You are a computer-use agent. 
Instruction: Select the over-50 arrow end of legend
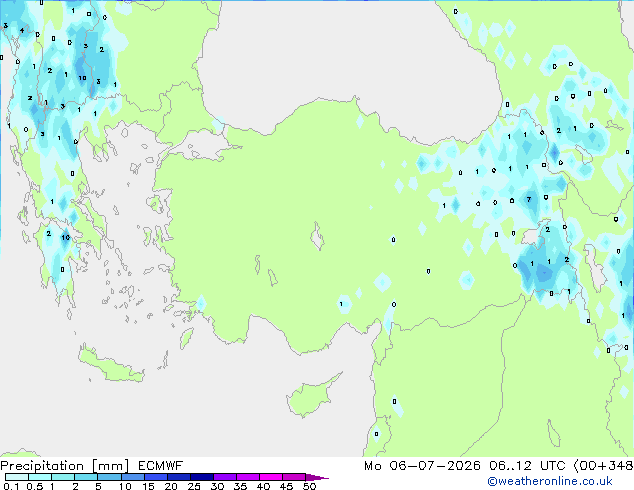[317, 477]
